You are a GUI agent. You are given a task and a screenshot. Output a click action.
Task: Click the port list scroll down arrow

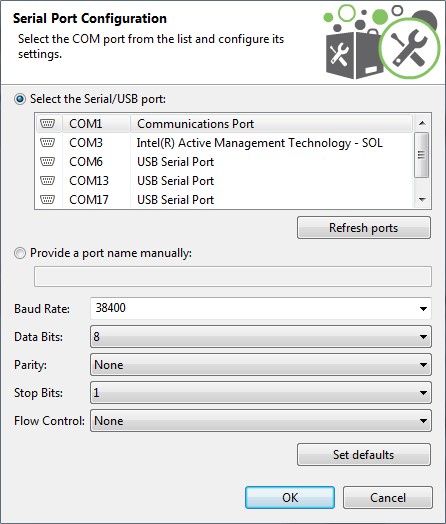pos(422,200)
